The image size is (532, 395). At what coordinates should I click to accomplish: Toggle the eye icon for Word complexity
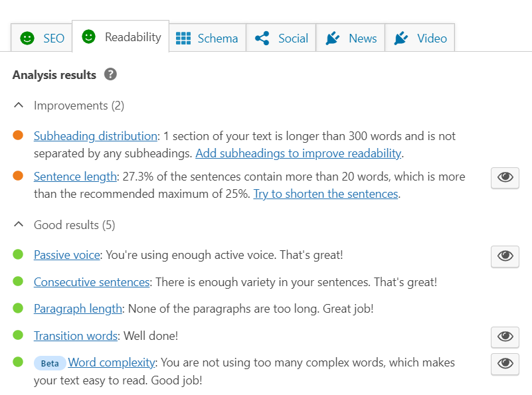[505, 364]
